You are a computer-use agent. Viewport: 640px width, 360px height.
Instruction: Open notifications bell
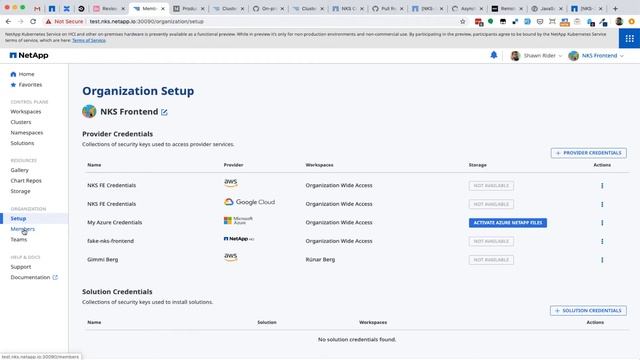coord(493,55)
